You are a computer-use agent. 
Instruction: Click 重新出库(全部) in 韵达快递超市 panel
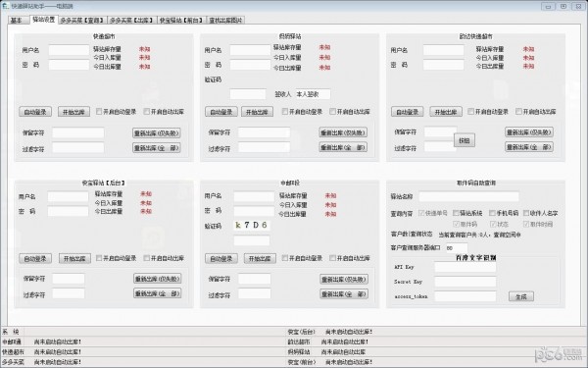point(529,147)
